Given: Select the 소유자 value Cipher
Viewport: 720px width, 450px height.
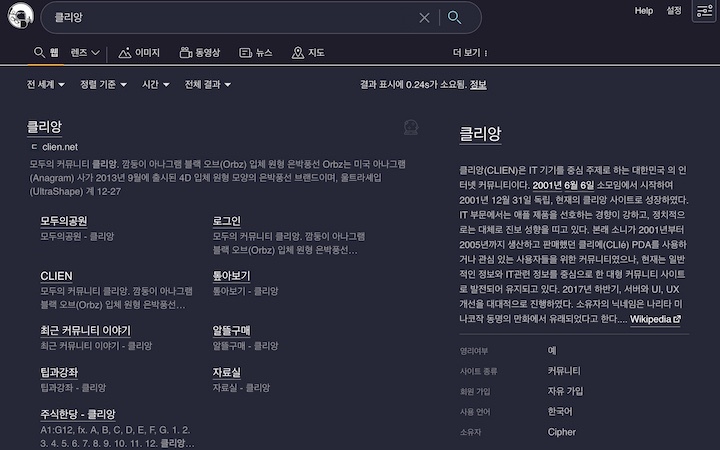Looking at the screenshot, I should tap(561, 432).
